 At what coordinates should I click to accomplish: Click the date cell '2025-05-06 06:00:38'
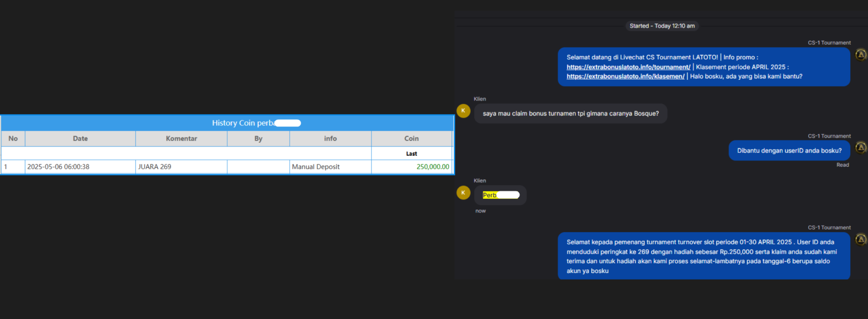point(80,167)
